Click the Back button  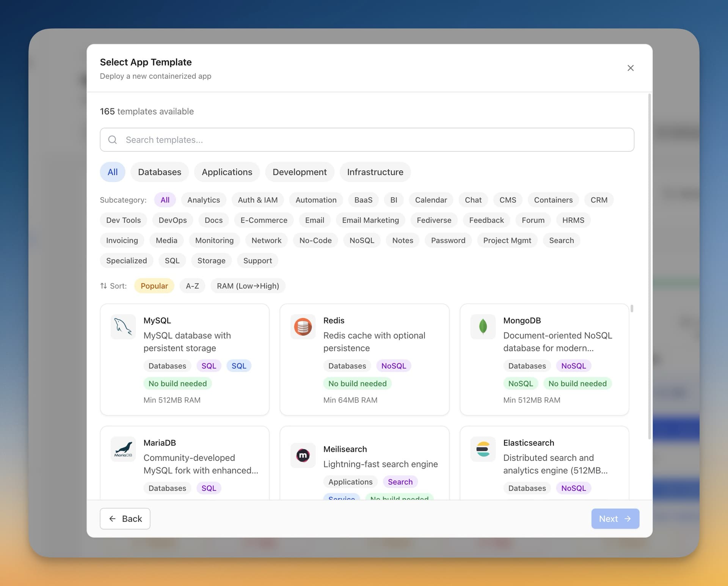(x=125, y=518)
